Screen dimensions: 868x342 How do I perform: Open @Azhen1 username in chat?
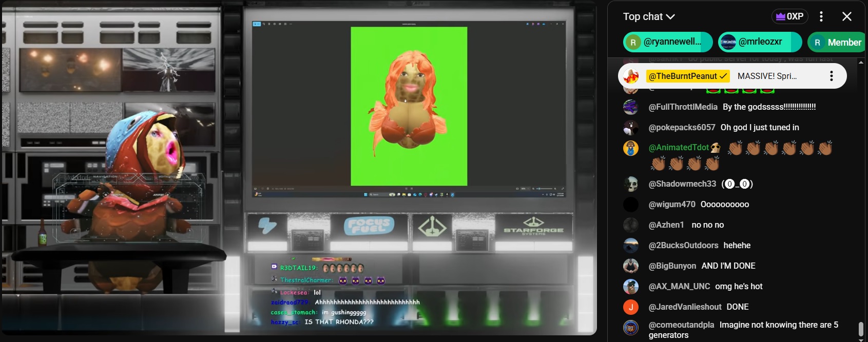[666, 225]
